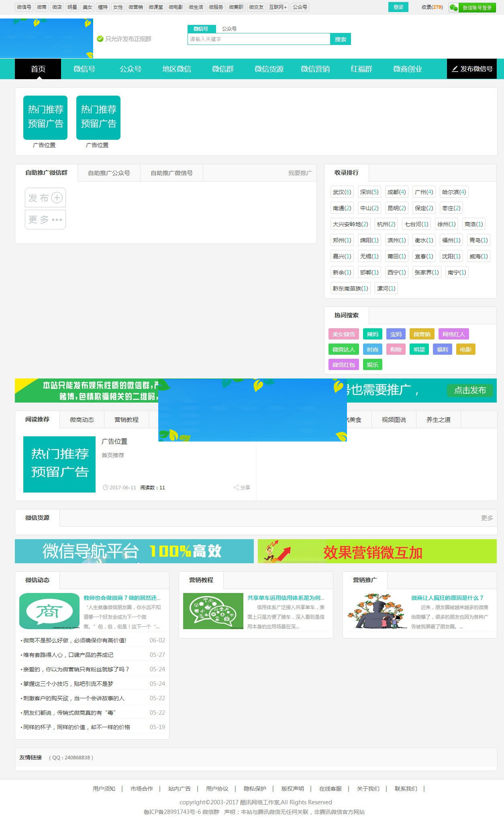Click the first 热门推荐 预留广告 tile
Image resolution: width=504 pixels, height=820 pixels.
(45, 117)
